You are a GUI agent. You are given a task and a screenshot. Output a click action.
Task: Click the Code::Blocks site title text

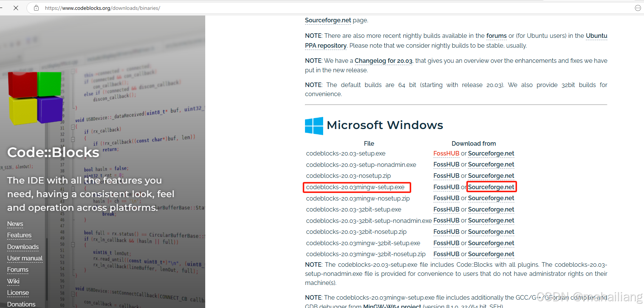(53, 152)
